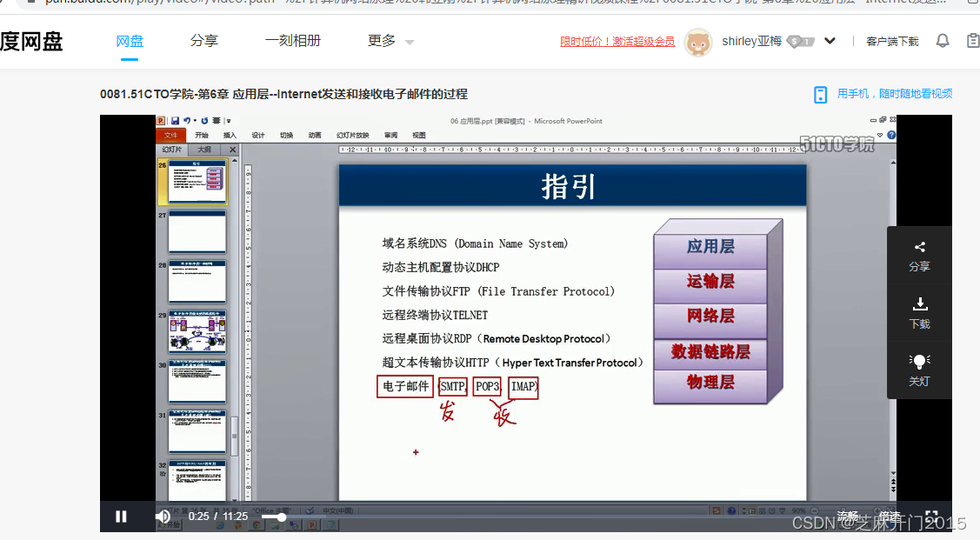Open the customize quick access toolbar dropdown
This screenshot has height=540, width=980.
click(x=229, y=121)
